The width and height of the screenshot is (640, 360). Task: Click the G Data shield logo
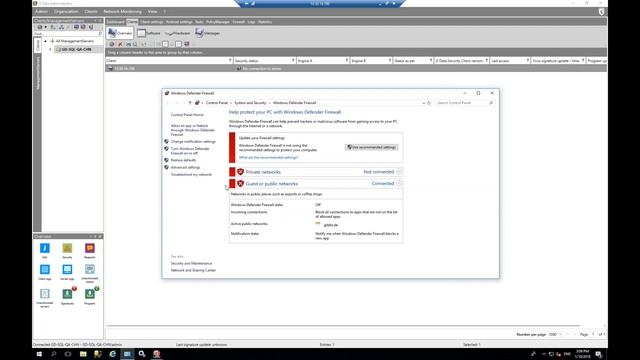tap(601, 12)
